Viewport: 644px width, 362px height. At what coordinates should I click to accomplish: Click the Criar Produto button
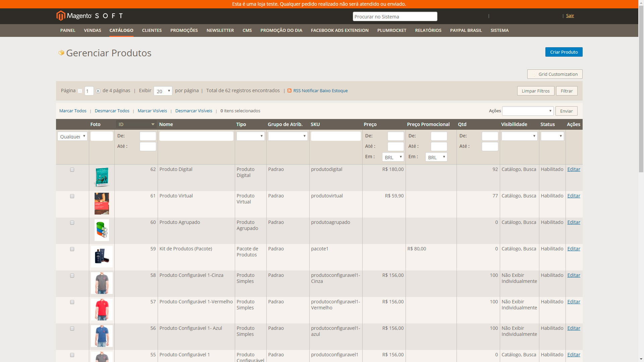tap(564, 52)
